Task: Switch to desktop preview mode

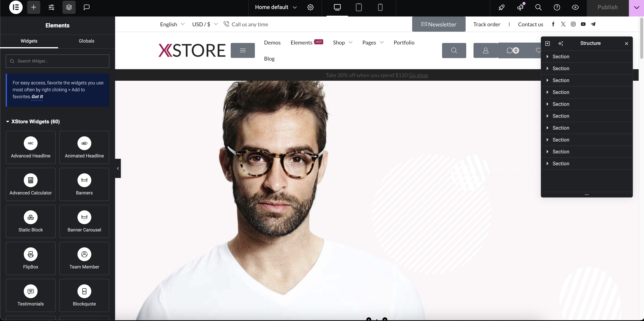Action: 337,7
